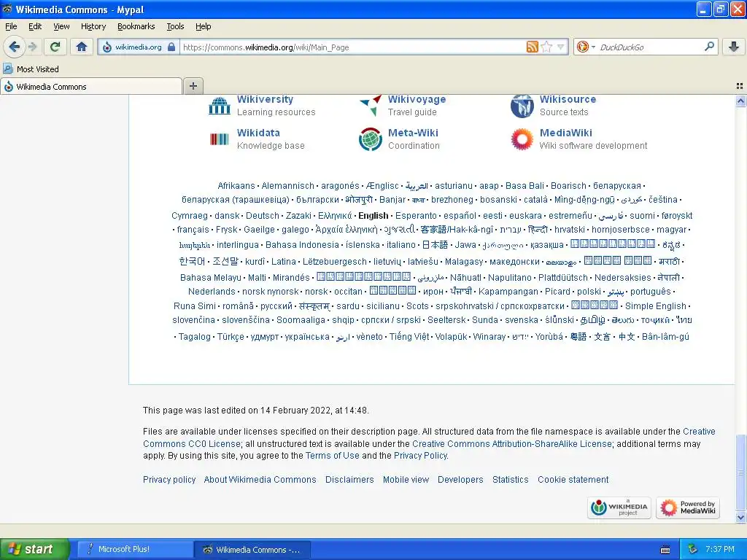Viewport: 747px width, 560px height.
Task: Click the Wikimedia Commons taskbar button
Action: coord(252,550)
